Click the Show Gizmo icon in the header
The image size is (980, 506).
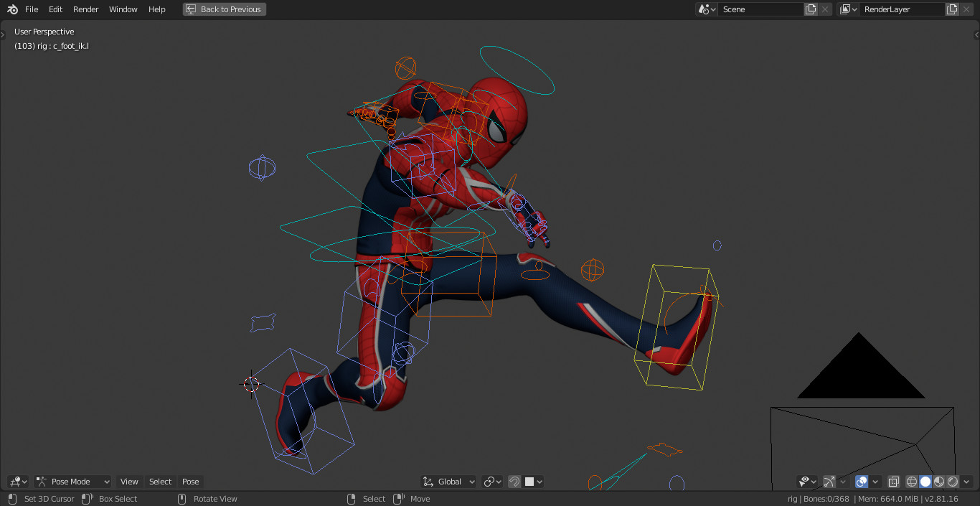point(829,482)
